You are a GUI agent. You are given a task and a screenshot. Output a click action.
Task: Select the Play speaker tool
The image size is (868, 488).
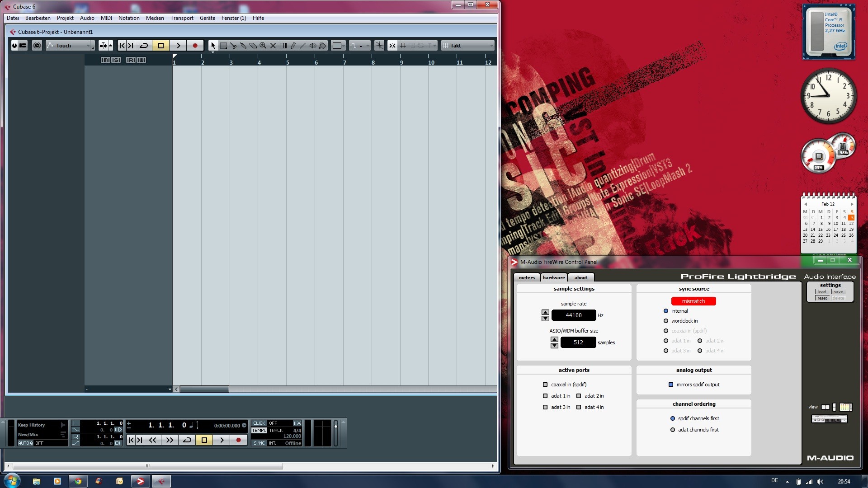[313, 46]
